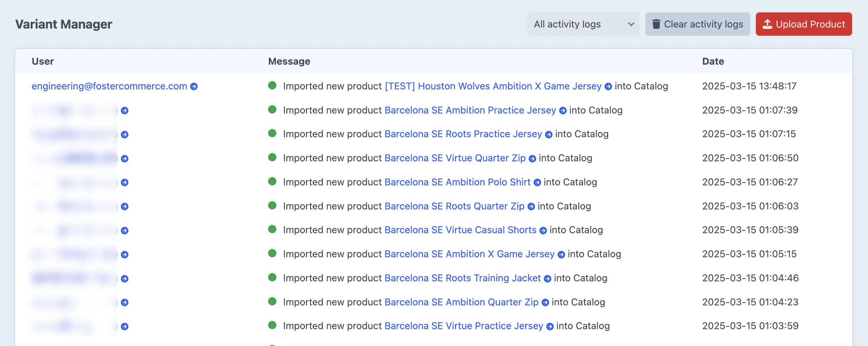Click the chevron on activity logs filter
This screenshot has width=868, height=346.
(x=631, y=24)
